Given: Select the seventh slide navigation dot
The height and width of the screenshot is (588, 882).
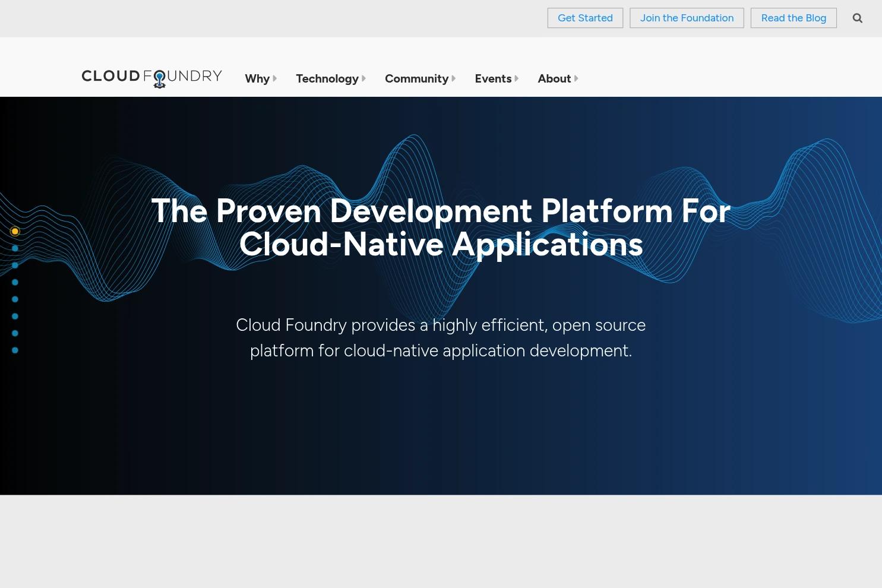Looking at the screenshot, I should coord(15,333).
